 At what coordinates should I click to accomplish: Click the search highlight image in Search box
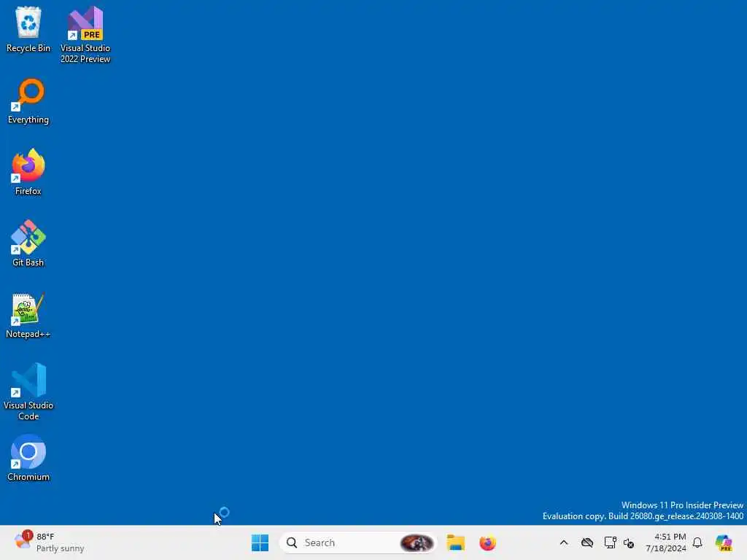(417, 542)
